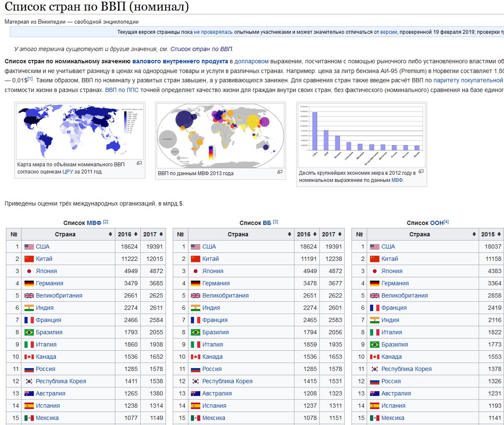The height and width of the screenshot is (425, 504).
Task: Click the India flag in IMF list
Action: (x=29, y=308)
